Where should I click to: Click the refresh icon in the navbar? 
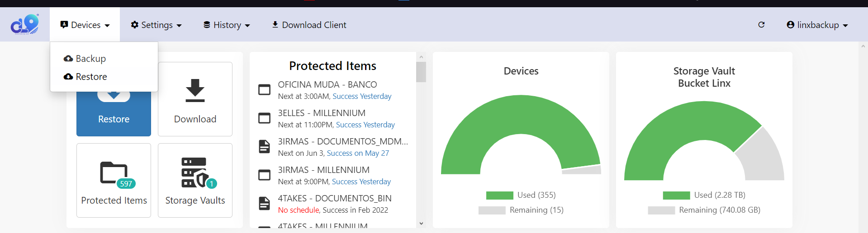pyautogui.click(x=761, y=25)
